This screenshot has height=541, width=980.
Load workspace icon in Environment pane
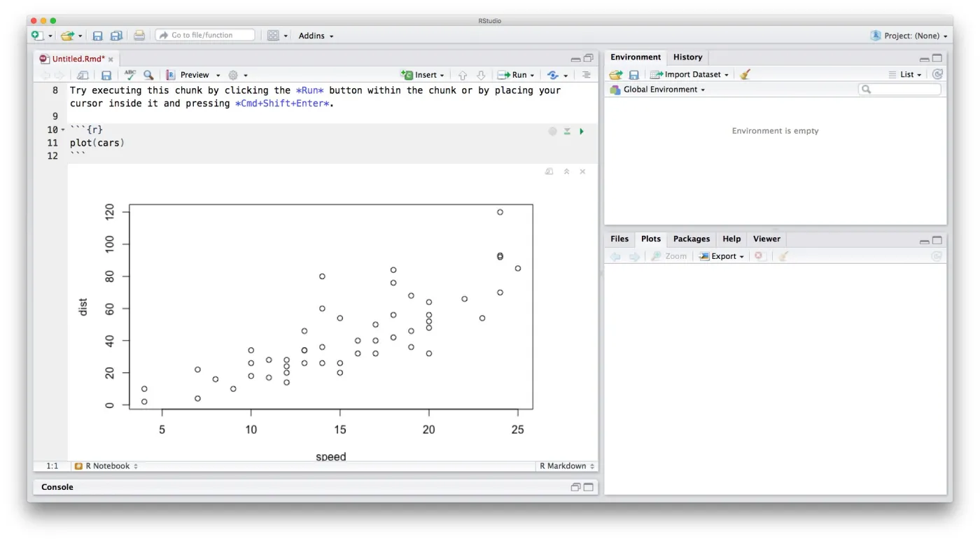point(615,74)
